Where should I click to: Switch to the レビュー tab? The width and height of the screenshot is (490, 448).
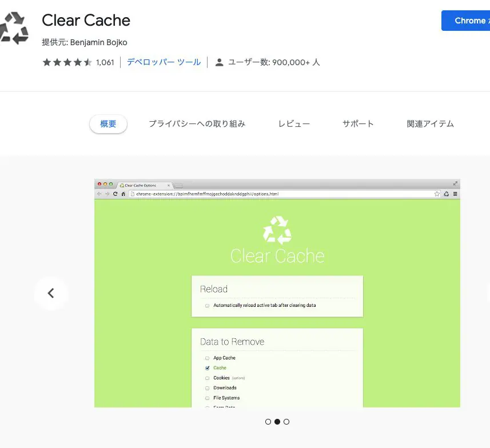coord(294,124)
